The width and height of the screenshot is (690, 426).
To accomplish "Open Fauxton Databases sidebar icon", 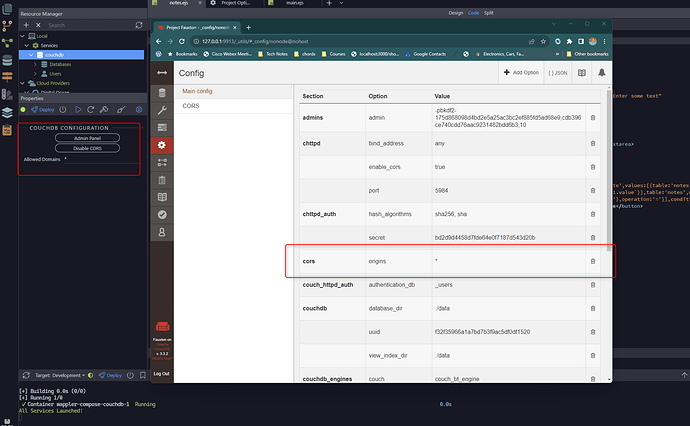I will coord(162,93).
